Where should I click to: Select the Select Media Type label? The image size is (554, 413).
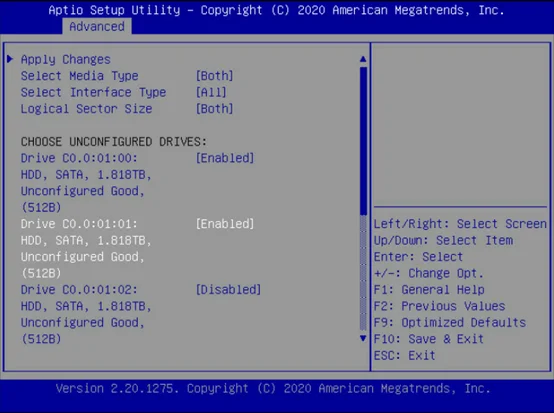pyautogui.click(x=79, y=76)
